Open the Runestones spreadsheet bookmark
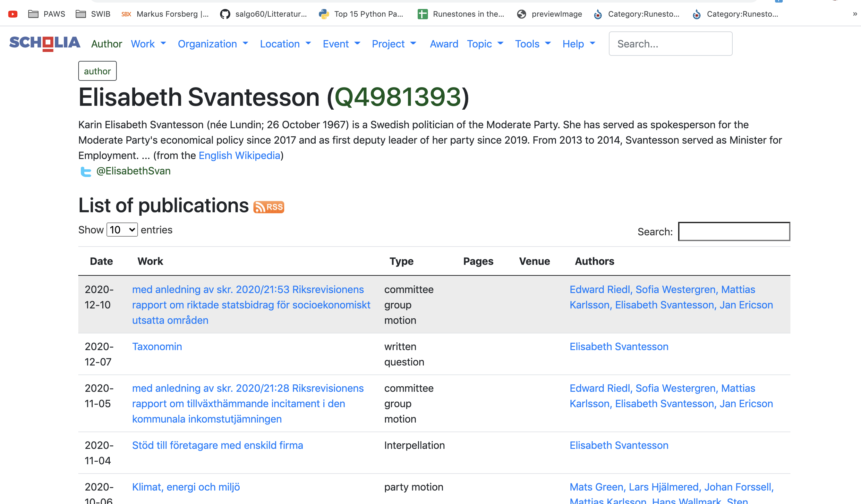The height and width of the screenshot is (504, 861). click(x=461, y=14)
